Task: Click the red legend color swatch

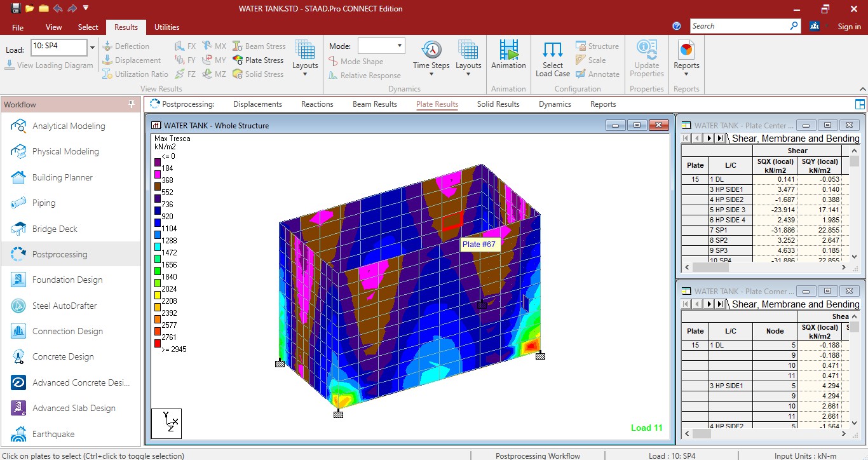Action: [x=158, y=344]
